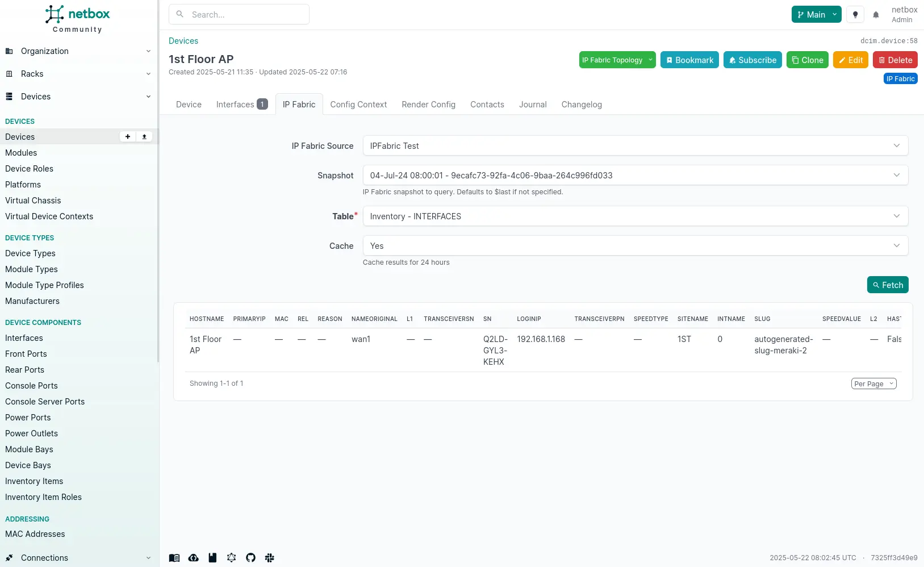Open the GitHub icon link

click(x=250, y=558)
